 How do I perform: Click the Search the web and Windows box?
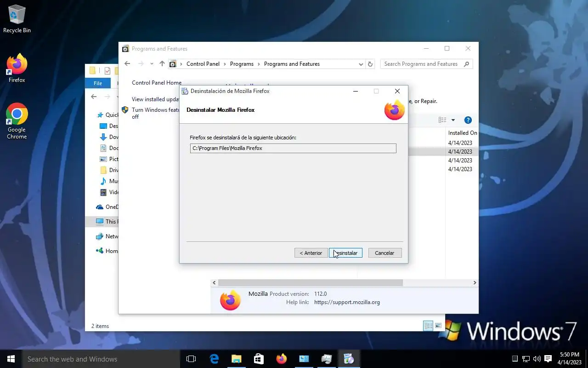pos(101,359)
